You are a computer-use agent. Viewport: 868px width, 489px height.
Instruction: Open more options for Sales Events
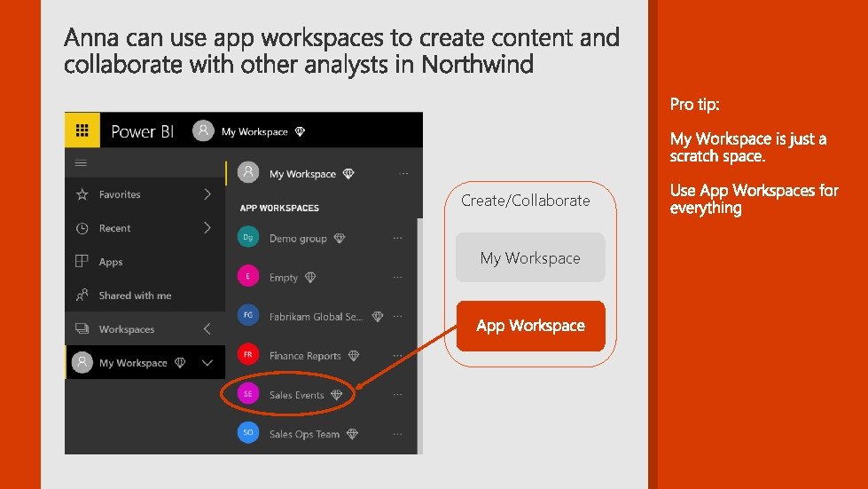[397, 395]
